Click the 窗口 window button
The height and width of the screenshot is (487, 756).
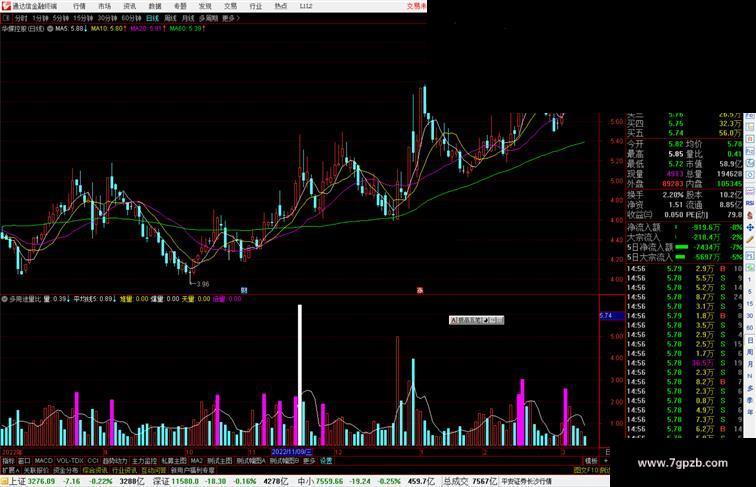24,461
